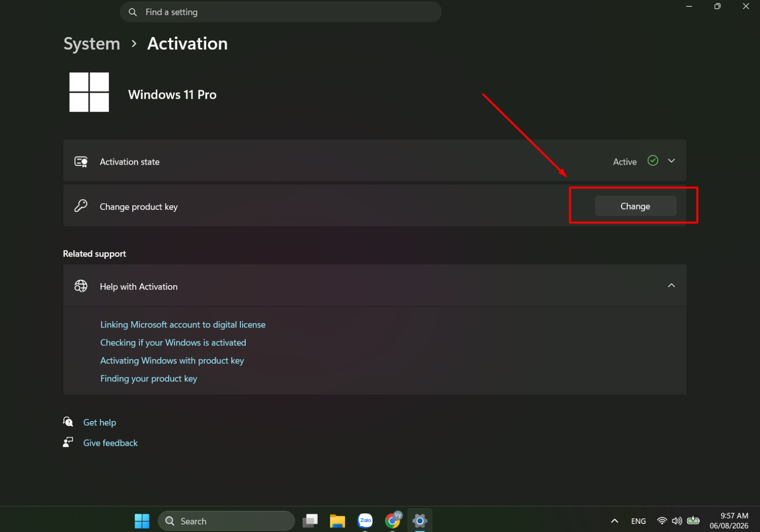Click the Windows 11 Pro edition text
The width and height of the screenshot is (760, 532).
point(172,95)
